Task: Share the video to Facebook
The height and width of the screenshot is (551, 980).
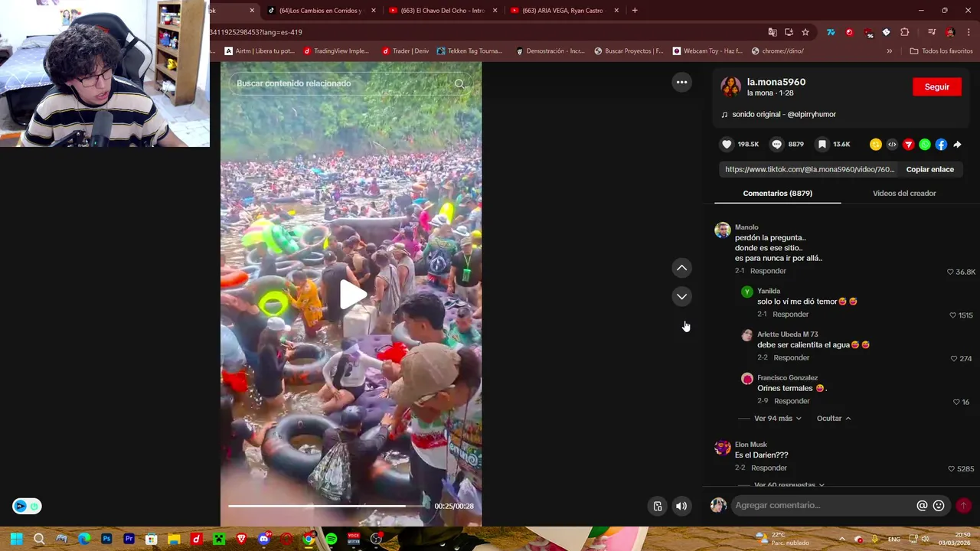Action: tap(941, 144)
